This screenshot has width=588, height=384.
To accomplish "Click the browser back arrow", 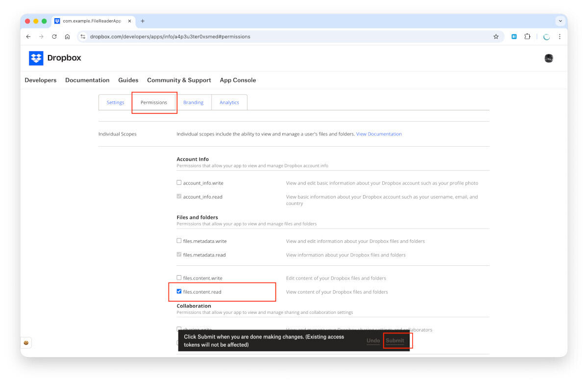I will click(x=28, y=37).
